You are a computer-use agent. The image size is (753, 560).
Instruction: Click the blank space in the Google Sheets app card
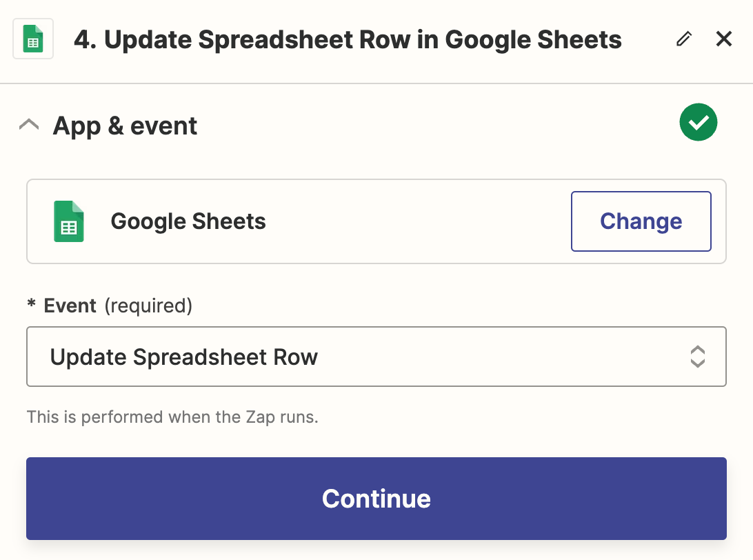[x=414, y=221]
